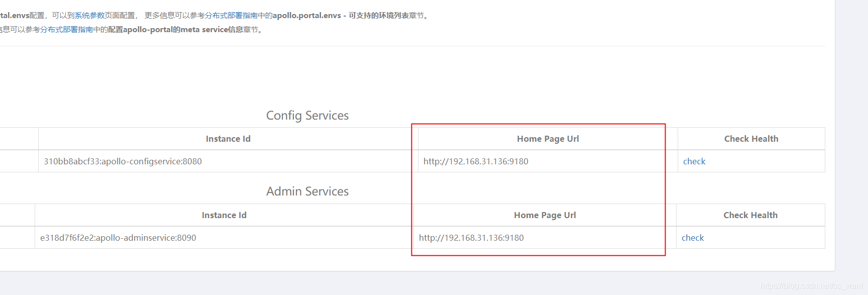
Task: Click the Admin Services heading
Action: coord(307,191)
